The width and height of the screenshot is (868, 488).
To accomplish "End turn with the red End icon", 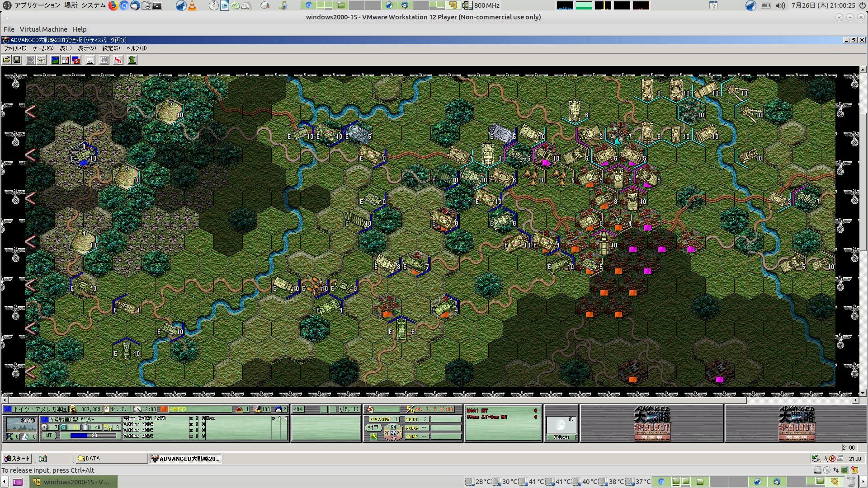I will click(x=118, y=60).
